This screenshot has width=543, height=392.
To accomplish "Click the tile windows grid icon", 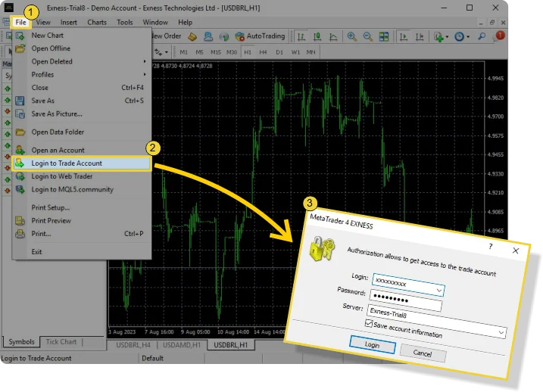I will 384,36.
